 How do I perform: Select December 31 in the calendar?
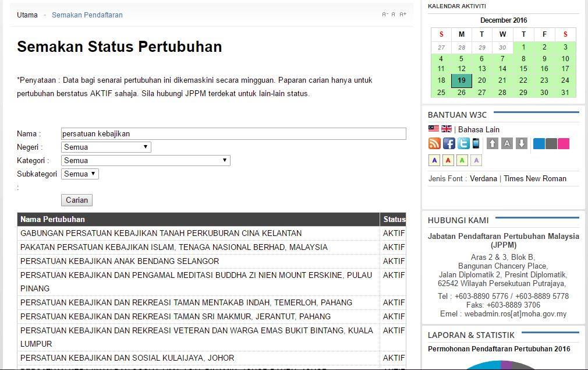pyautogui.click(x=565, y=92)
